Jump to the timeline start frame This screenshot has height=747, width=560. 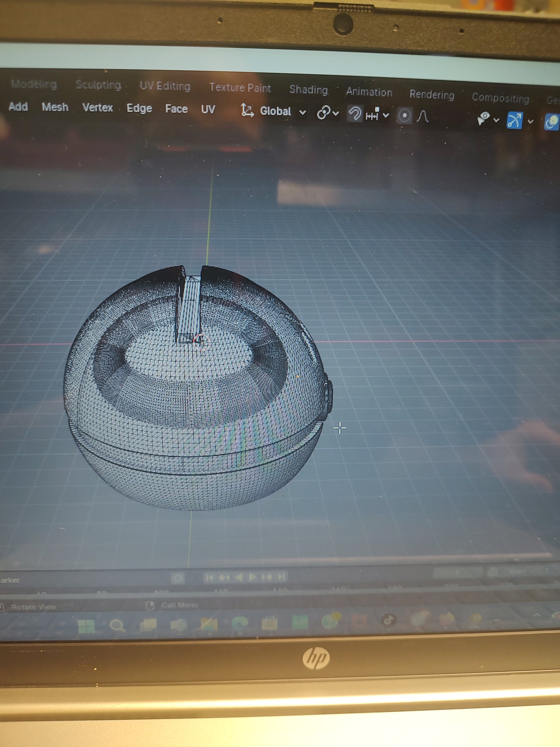pyautogui.click(x=209, y=577)
